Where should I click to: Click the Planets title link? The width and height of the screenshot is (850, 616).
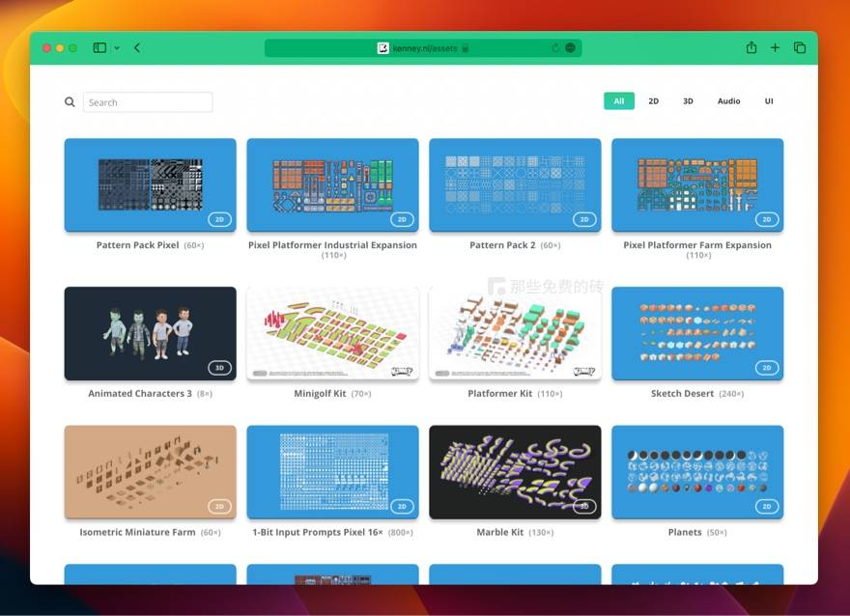click(x=685, y=532)
